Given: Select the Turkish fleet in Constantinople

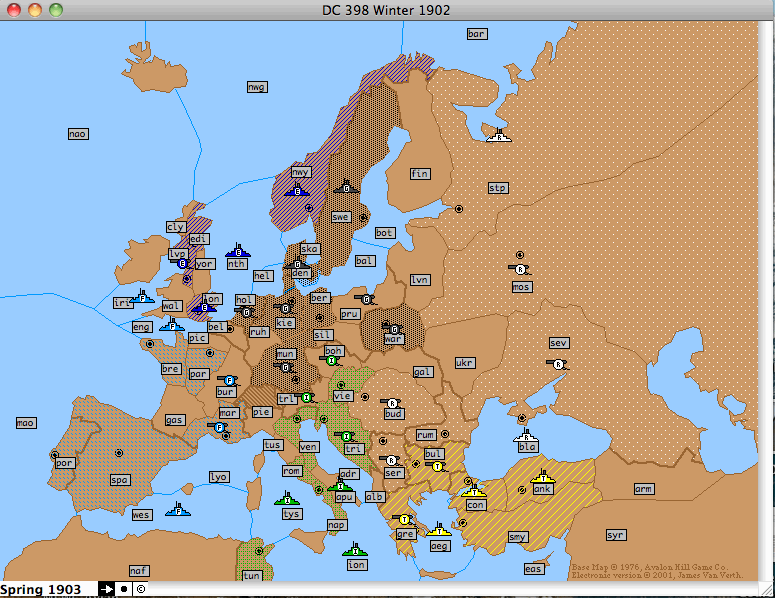Looking at the screenshot, I should tap(474, 490).
